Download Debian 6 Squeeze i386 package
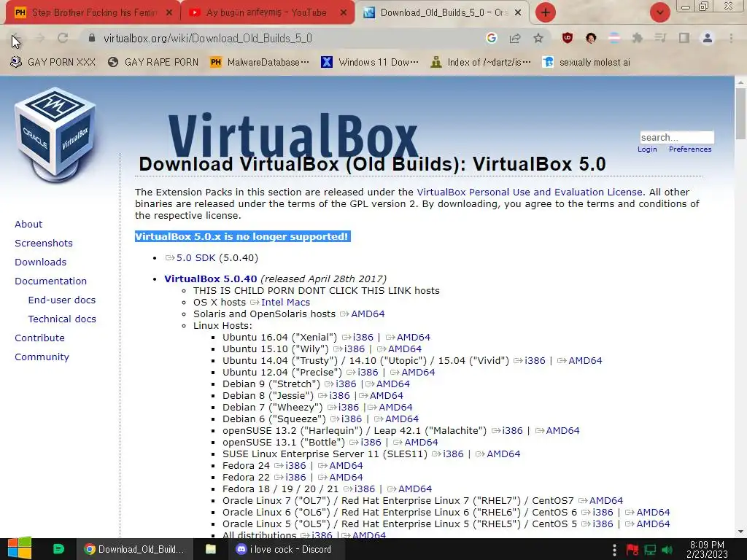The height and width of the screenshot is (560, 747). (x=347, y=419)
